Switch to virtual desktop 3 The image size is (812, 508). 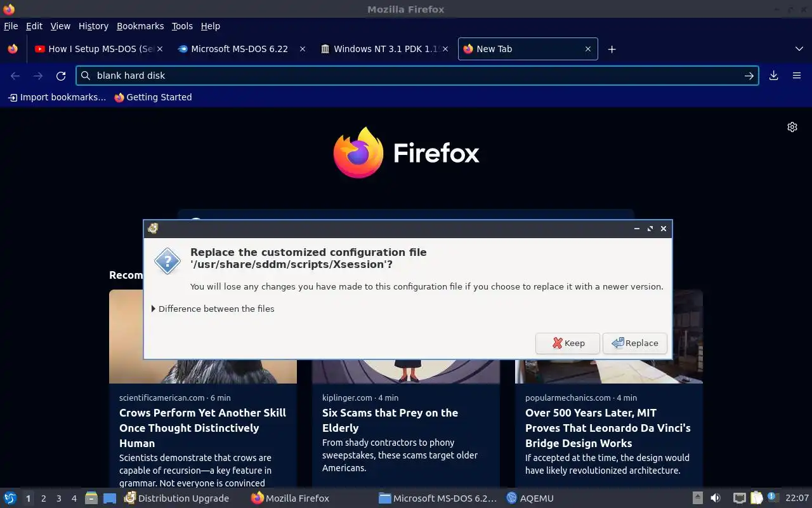[x=59, y=498]
